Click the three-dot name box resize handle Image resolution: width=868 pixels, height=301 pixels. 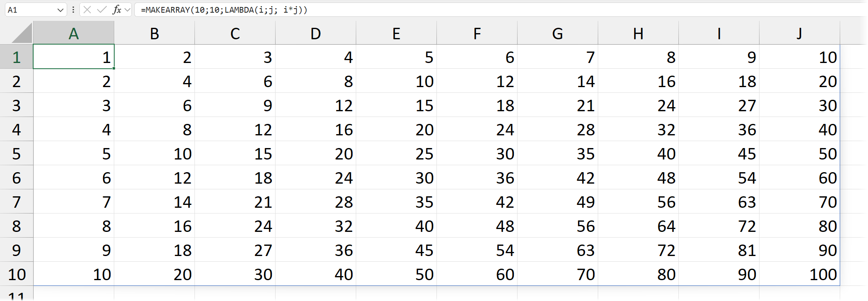point(73,10)
